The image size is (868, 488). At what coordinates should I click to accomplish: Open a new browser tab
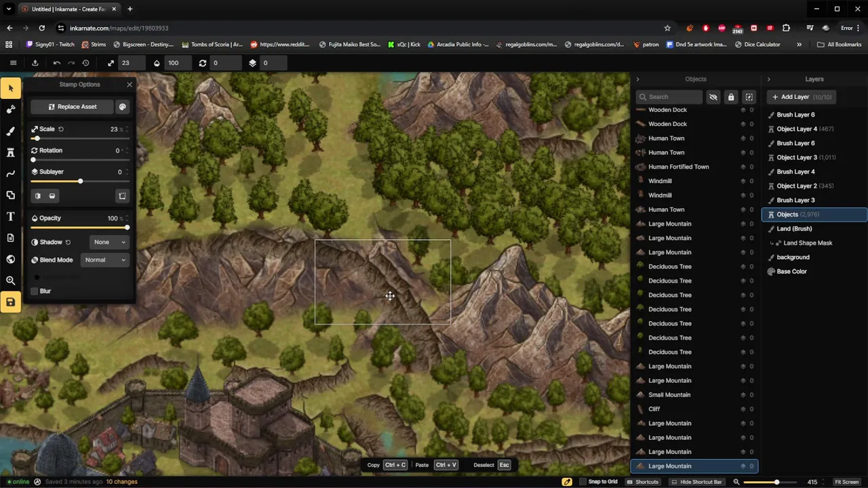(x=130, y=9)
